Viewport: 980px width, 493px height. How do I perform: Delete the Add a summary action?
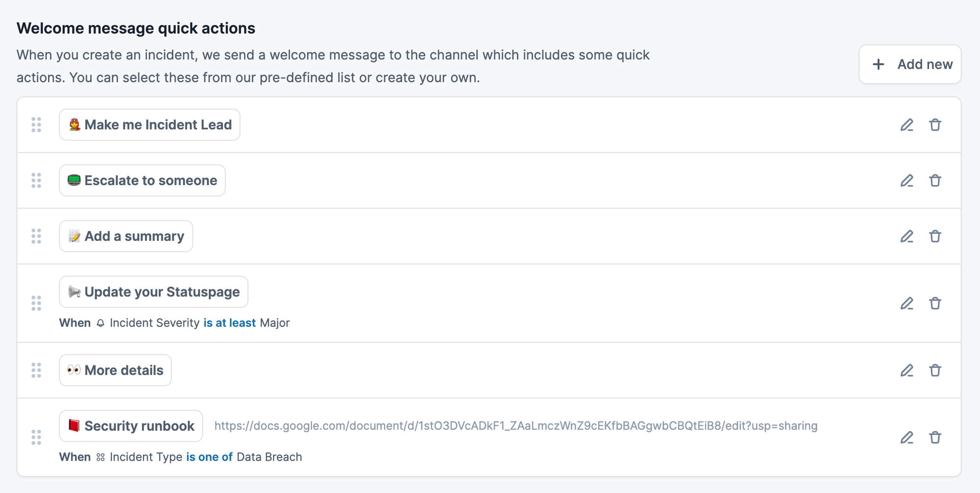tap(935, 236)
